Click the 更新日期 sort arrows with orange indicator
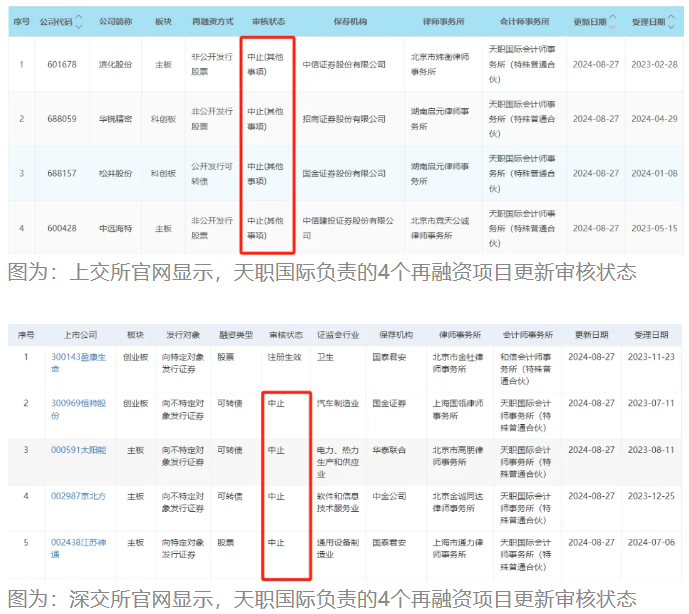Screen dimensions: 689x614 click(613, 21)
